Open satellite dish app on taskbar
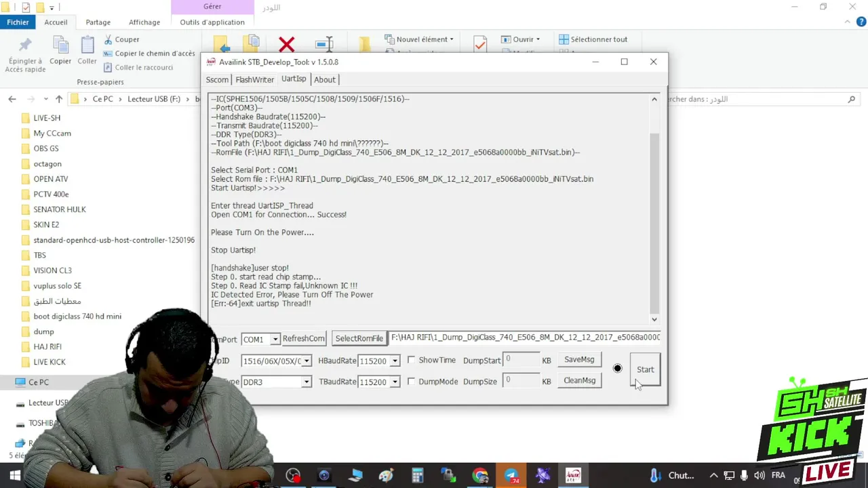The image size is (868, 488). [x=542, y=475]
